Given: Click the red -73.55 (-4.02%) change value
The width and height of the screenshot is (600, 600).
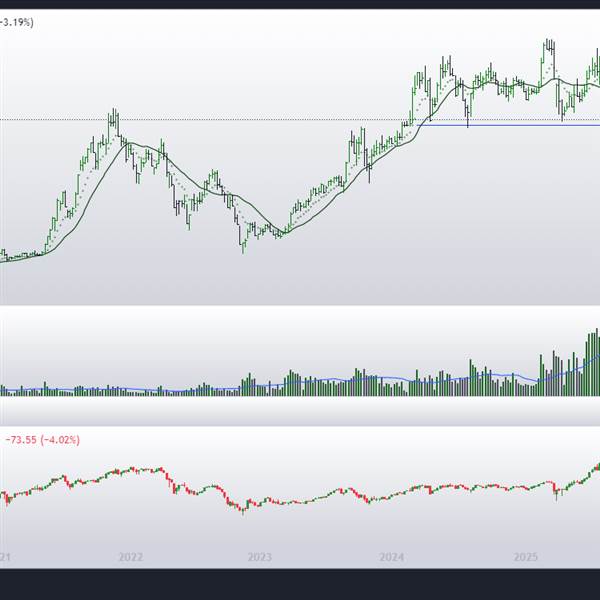Looking at the screenshot, I should tap(42, 439).
